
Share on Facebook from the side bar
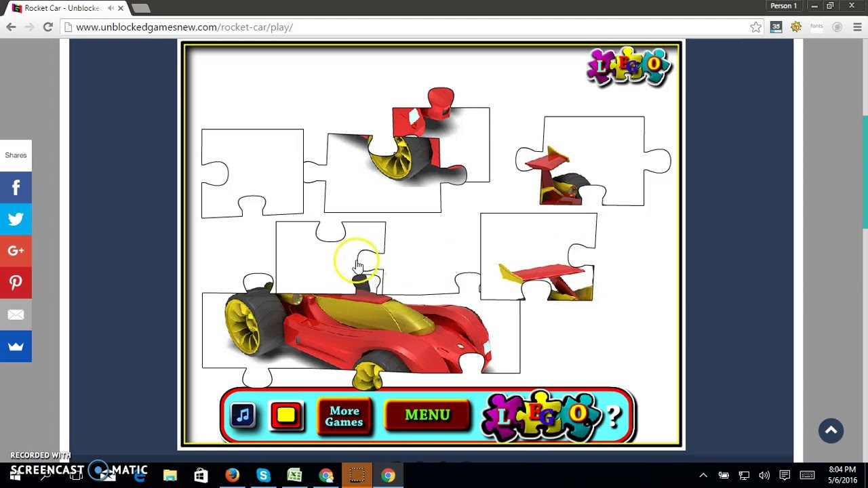click(16, 187)
